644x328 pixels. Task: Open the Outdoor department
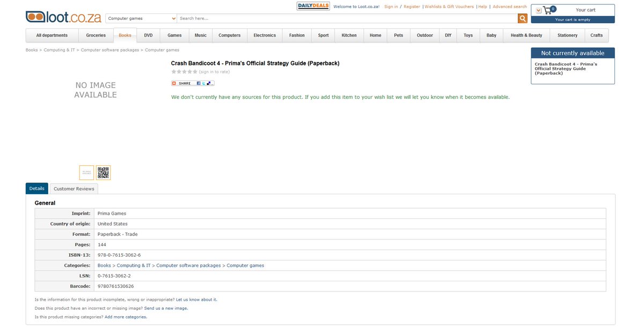425,35
